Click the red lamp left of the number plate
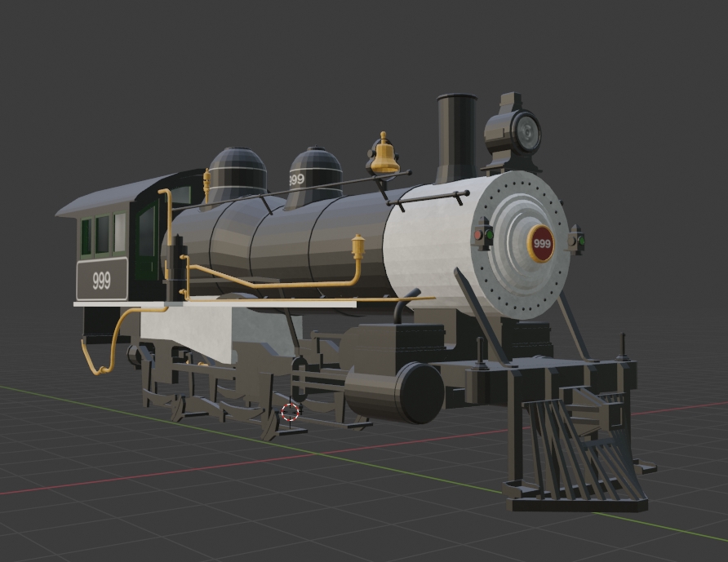Viewport: 728px width, 562px height. [477, 234]
